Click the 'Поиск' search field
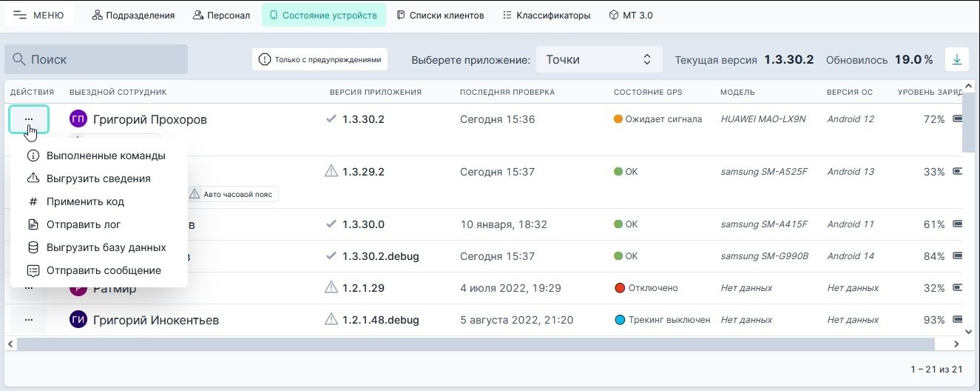980x391 pixels. [96, 60]
